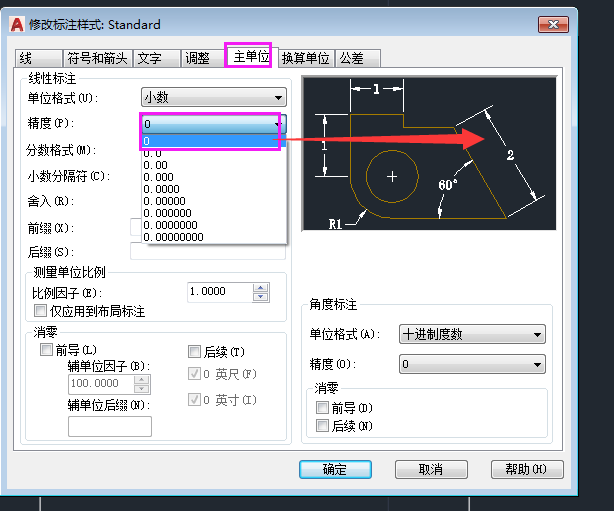Check the 前导(L) zero suppression box

tap(46, 350)
